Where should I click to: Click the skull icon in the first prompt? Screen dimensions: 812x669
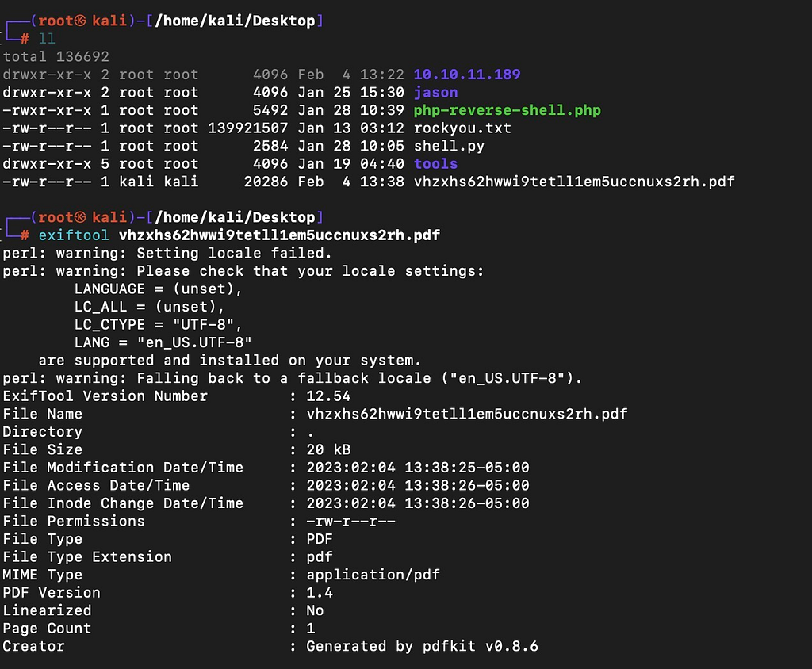[80, 21]
